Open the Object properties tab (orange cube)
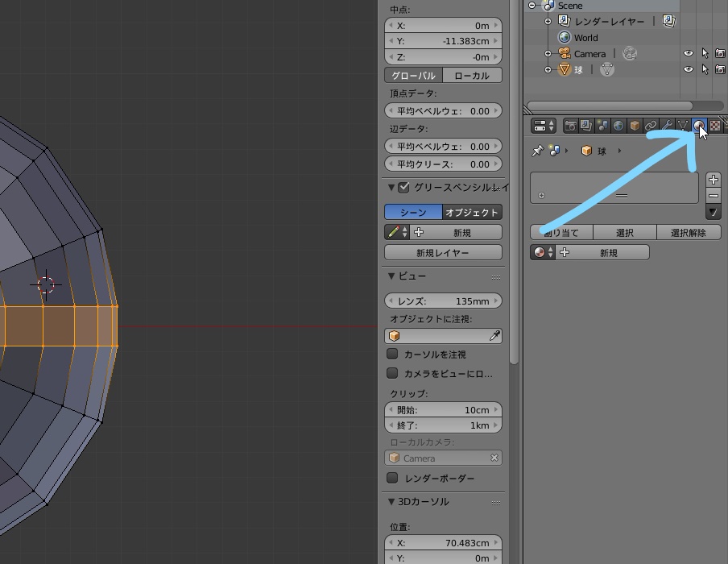 pos(635,126)
